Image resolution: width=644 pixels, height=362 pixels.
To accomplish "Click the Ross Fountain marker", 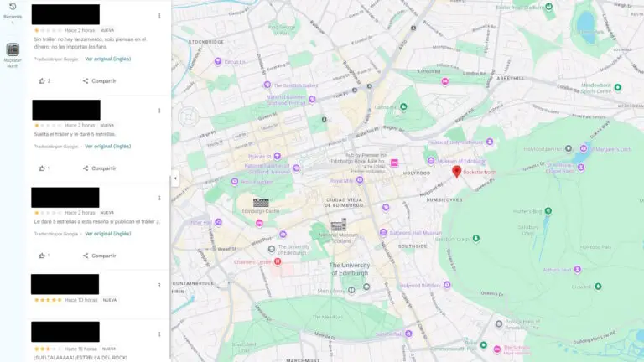I will [235, 181].
